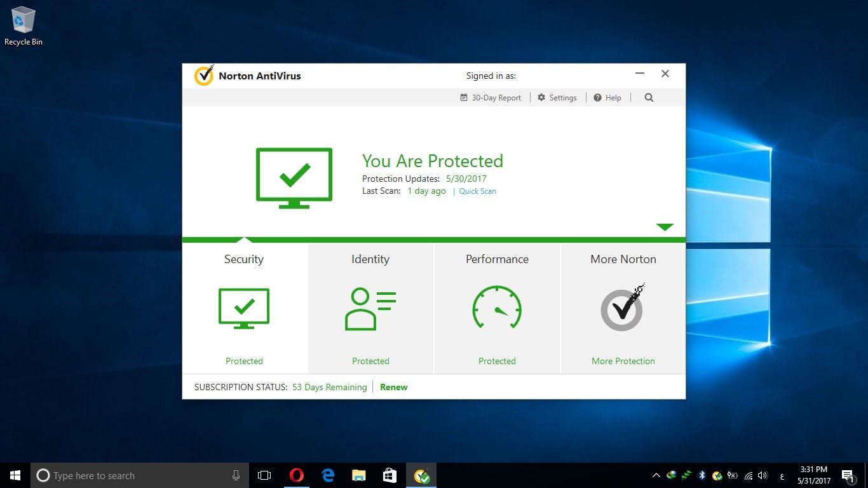Click the More Norton checkmark circle icon

pyautogui.click(x=623, y=308)
